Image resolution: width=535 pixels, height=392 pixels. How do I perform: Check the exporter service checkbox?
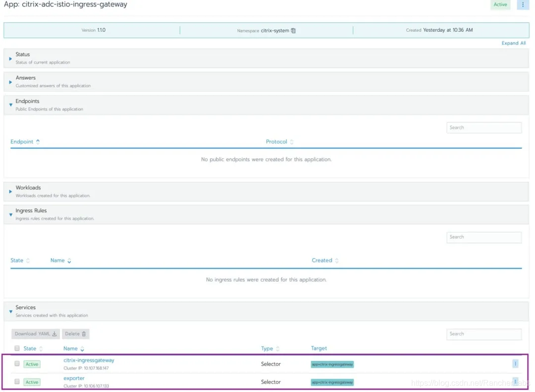(17, 382)
